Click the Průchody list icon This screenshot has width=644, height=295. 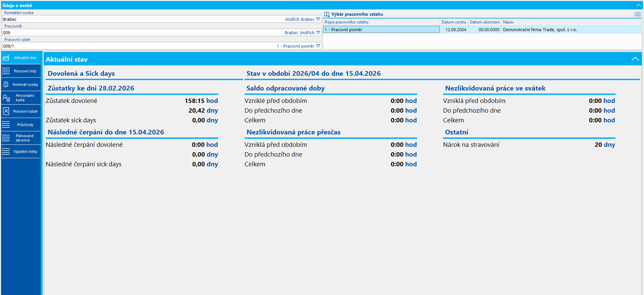6,125
